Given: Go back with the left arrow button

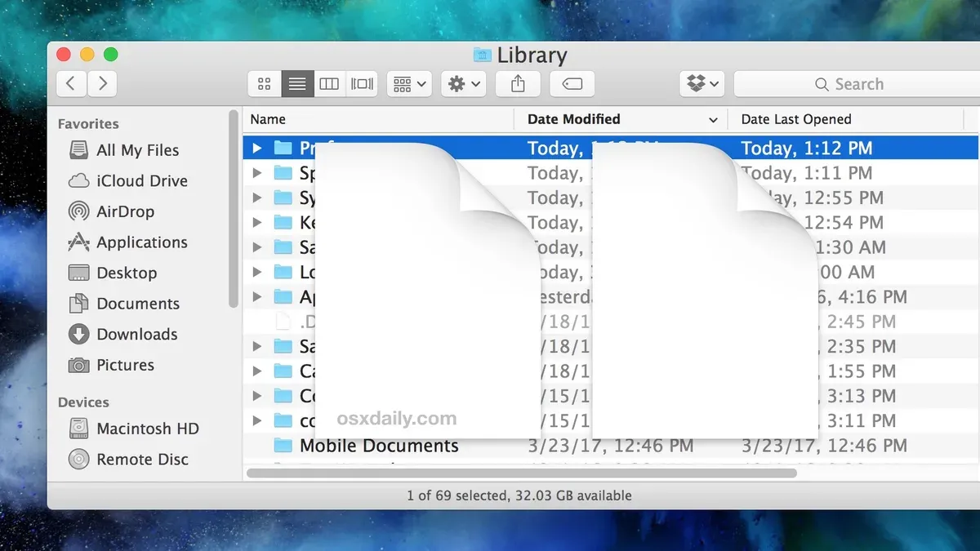Looking at the screenshot, I should pyautogui.click(x=71, y=83).
